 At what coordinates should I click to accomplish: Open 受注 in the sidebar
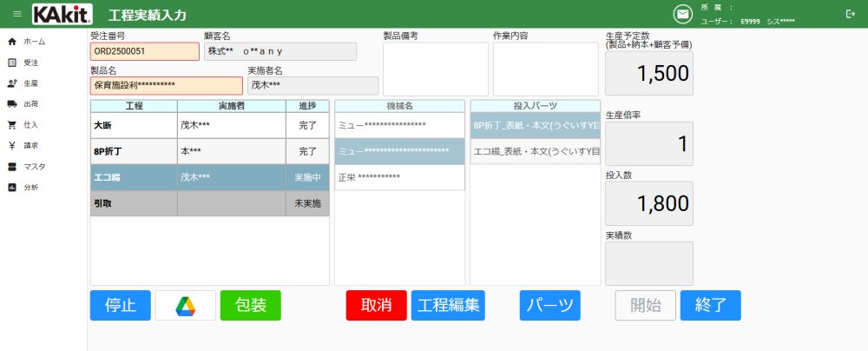coord(30,63)
